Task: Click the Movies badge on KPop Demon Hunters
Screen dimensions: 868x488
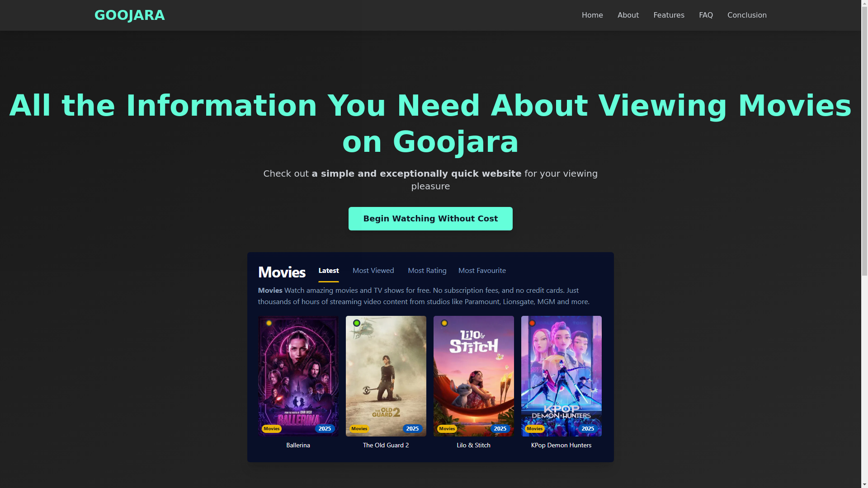Action: (x=535, y=429)
